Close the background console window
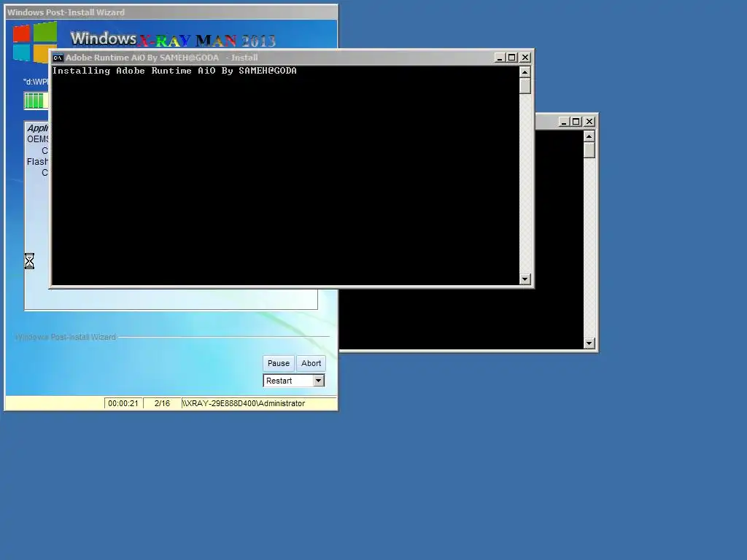The image size is (747, 560). click(589, 122)
